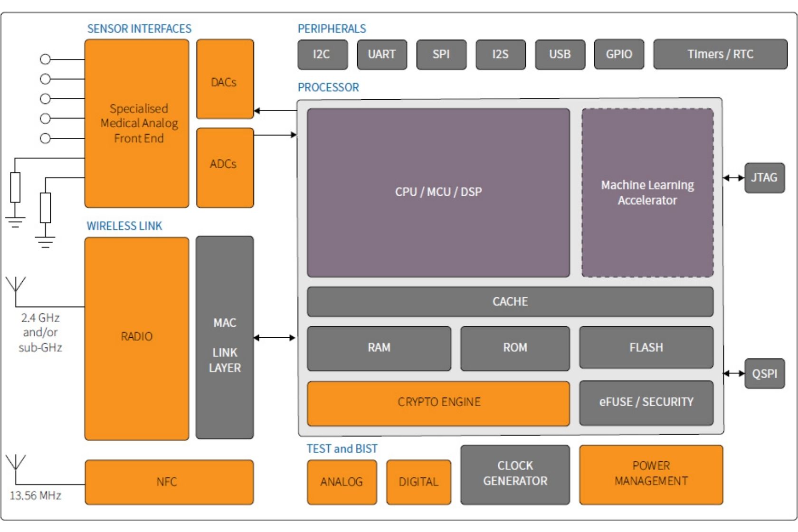
Task: Click the JTAG interface block
Action: tap(764, 177)
